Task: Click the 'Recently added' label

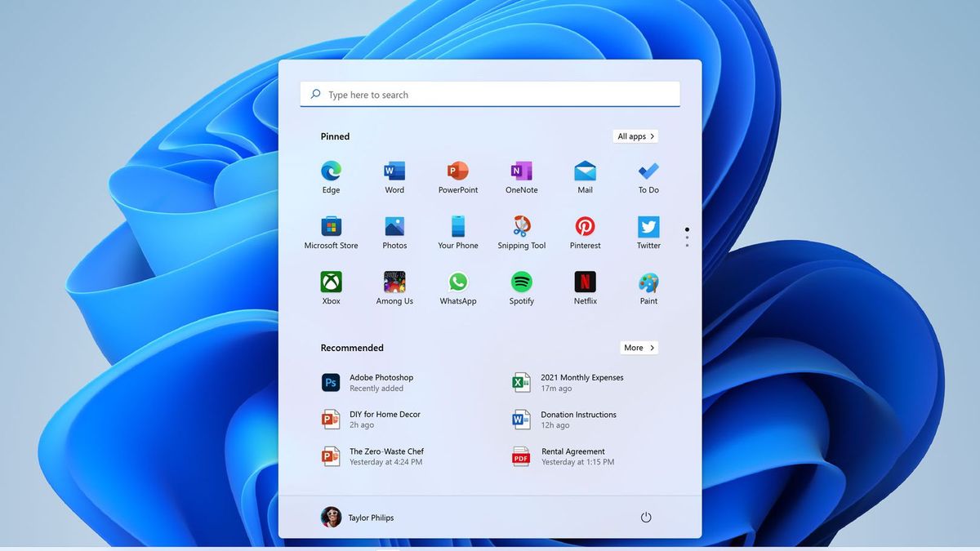Action: click(376, 389)
